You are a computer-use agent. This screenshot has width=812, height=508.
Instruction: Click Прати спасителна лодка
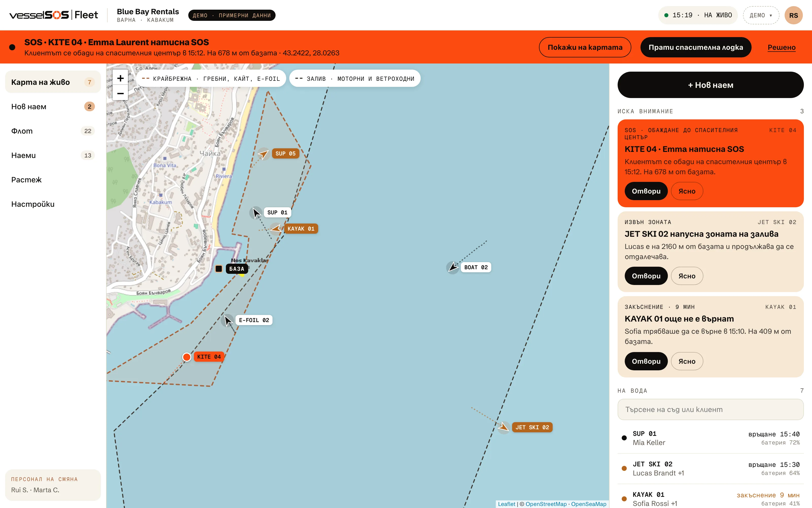click(x=696, y=47)
